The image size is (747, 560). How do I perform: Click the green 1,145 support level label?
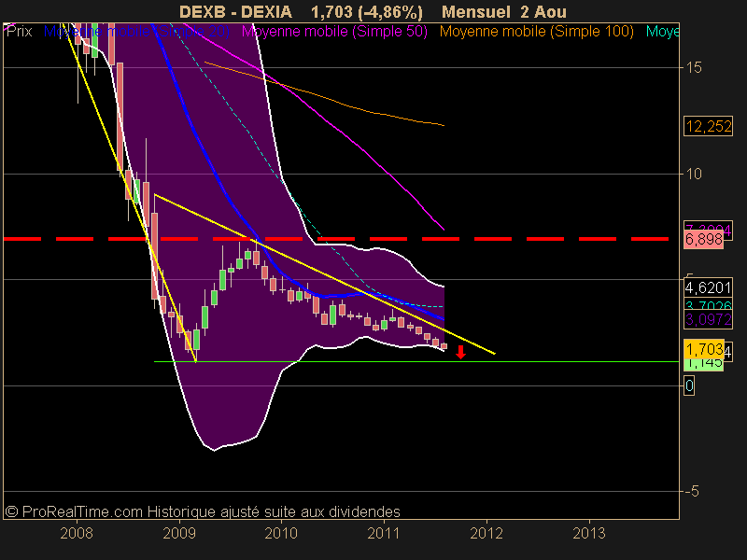tap(704, 365)
